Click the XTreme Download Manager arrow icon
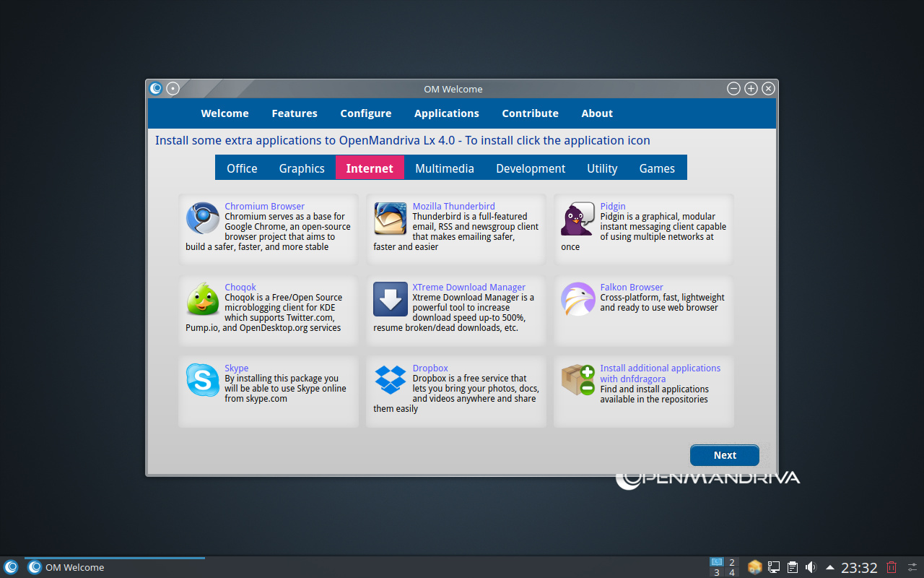Viewport: 924px width, 578px height. tap(391, 299)
